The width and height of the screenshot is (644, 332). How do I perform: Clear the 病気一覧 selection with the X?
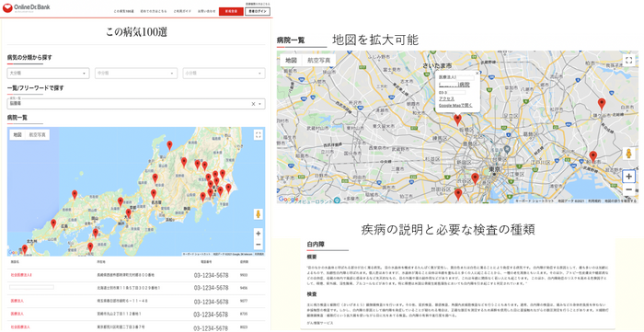[253, 104]
